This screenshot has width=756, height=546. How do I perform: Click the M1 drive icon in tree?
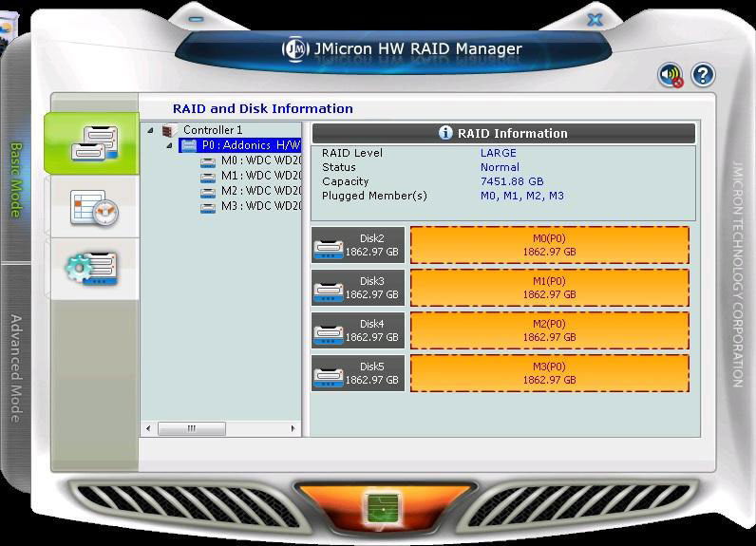coord(208,177)
